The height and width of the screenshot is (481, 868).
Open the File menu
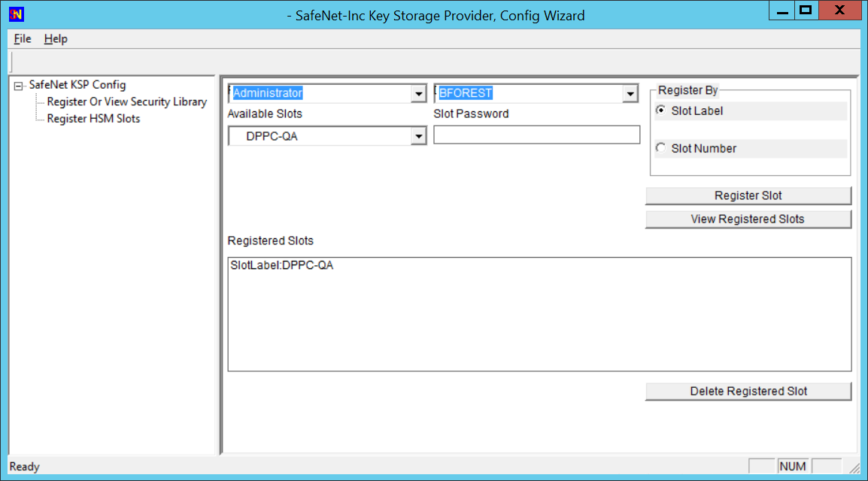pos(23,39)
